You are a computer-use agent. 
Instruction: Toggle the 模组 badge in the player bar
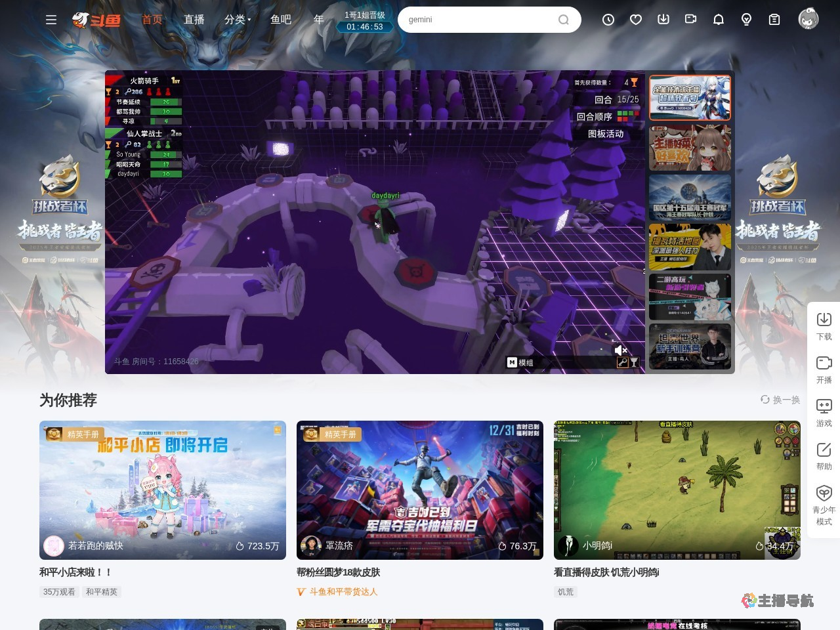pyautogui.click(x=520, y=362)
